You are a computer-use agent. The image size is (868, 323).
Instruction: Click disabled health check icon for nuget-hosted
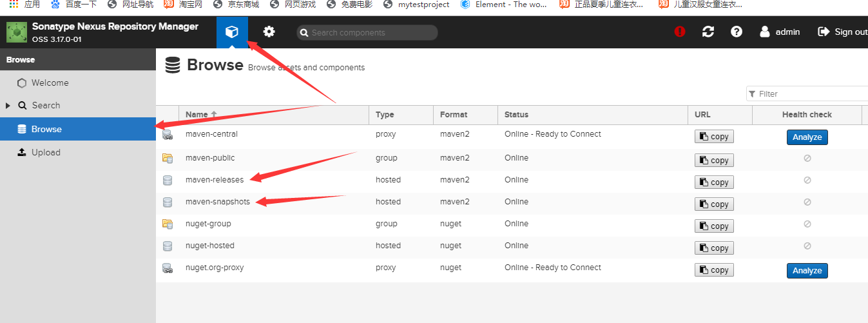pyautogui.click(x=807, y=246)
